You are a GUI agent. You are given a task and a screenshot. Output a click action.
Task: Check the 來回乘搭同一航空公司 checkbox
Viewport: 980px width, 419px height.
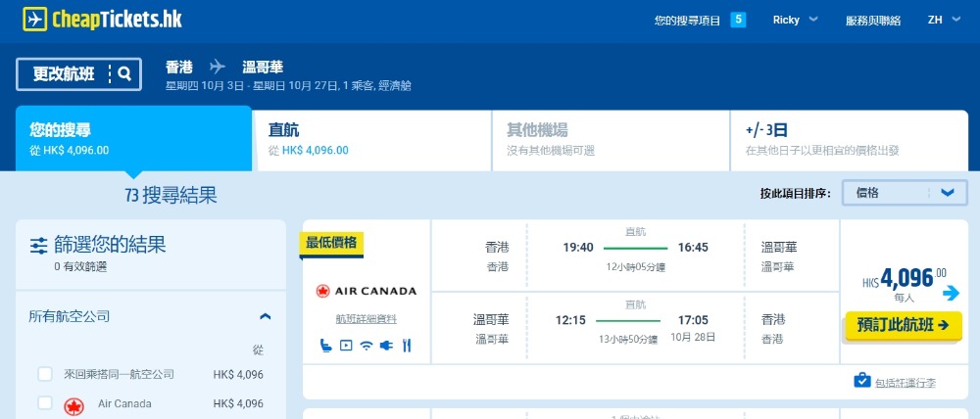45,374
